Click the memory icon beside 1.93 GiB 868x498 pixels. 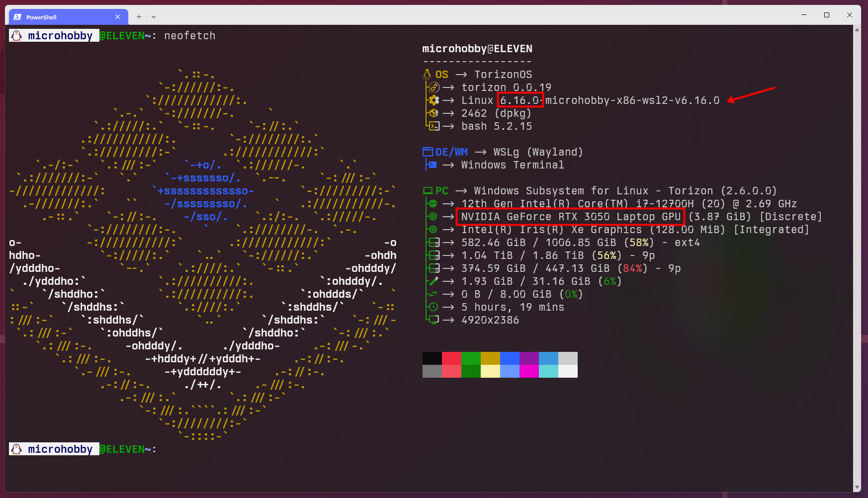pos(434,281)
